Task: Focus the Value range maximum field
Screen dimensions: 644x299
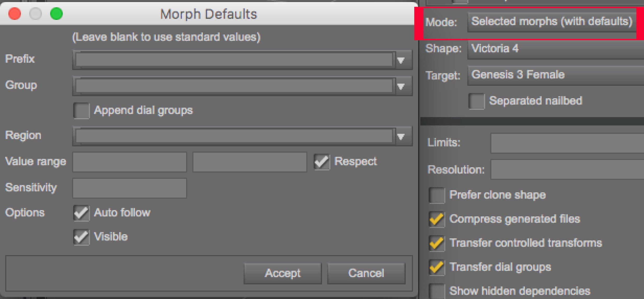Action: (x=249, y=162)
